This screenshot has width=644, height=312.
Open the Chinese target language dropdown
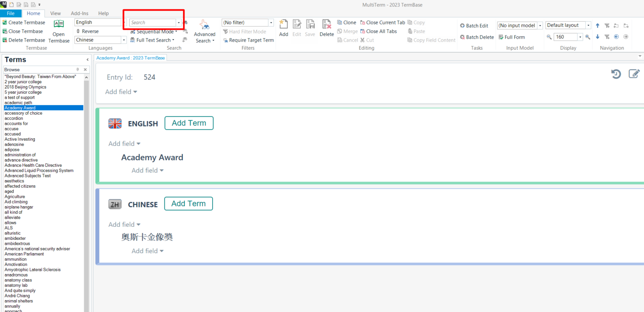coord(124,40)
